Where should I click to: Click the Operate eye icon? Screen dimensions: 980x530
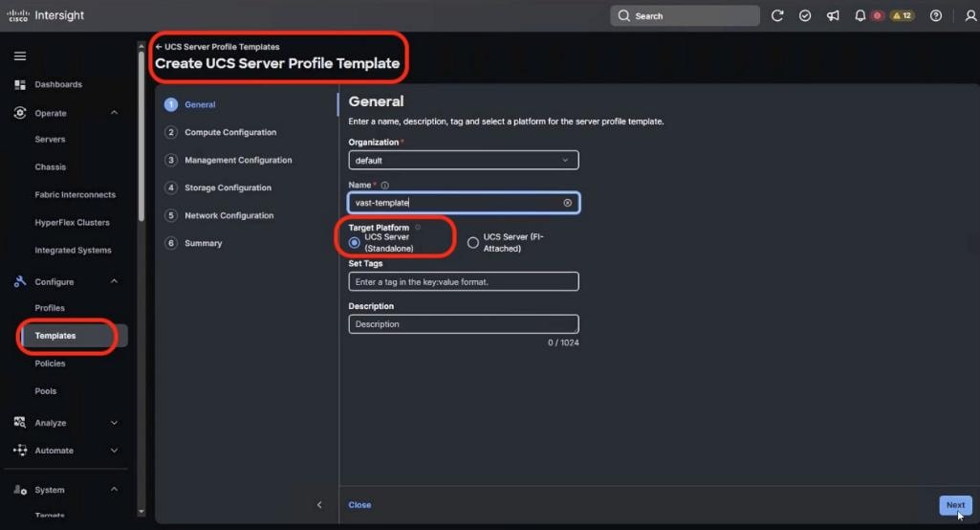click(x=20, y=113)
